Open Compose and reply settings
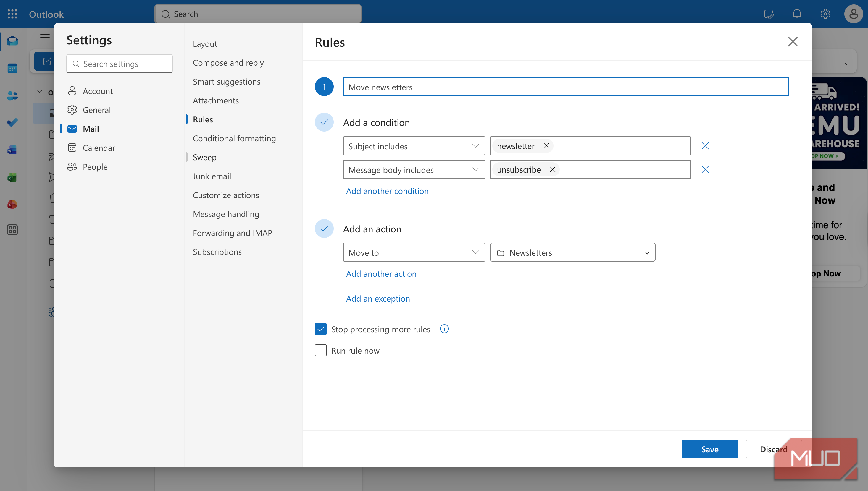This screenshot has height=491, width=868. click(x=228, y=63)
